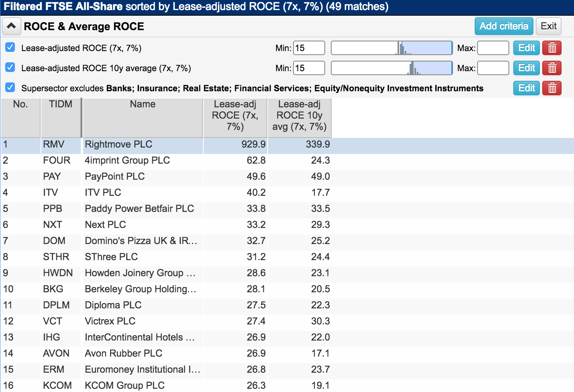The height and width of the screenshot is (392, 574).
Task: Click 4imprint's 62.8 ROCE value
Action: [x=256, y=160]
